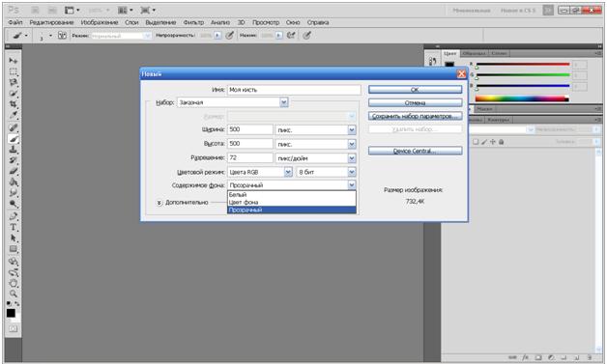607x364 pixels.
Task: Select the 3D Object Rotate tool
Action: pyautogui.click(x=14, y=262)
